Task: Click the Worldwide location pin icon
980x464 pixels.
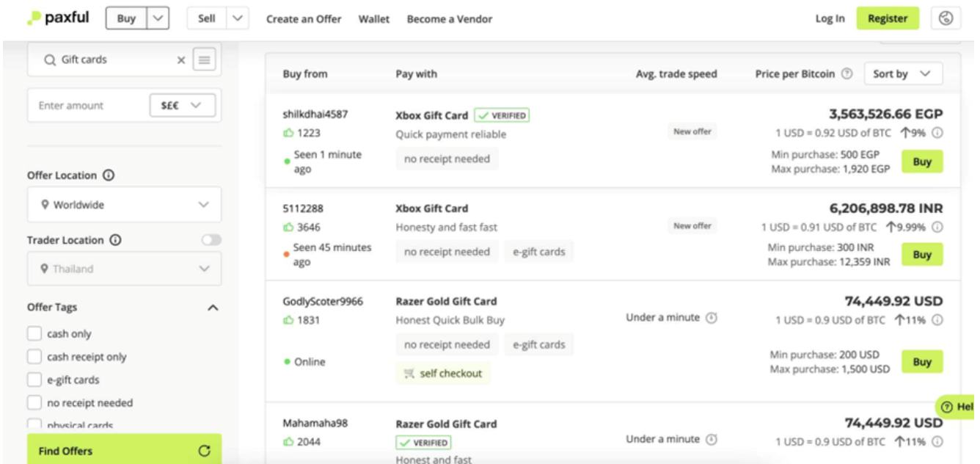Action: [x=45, y=205]
